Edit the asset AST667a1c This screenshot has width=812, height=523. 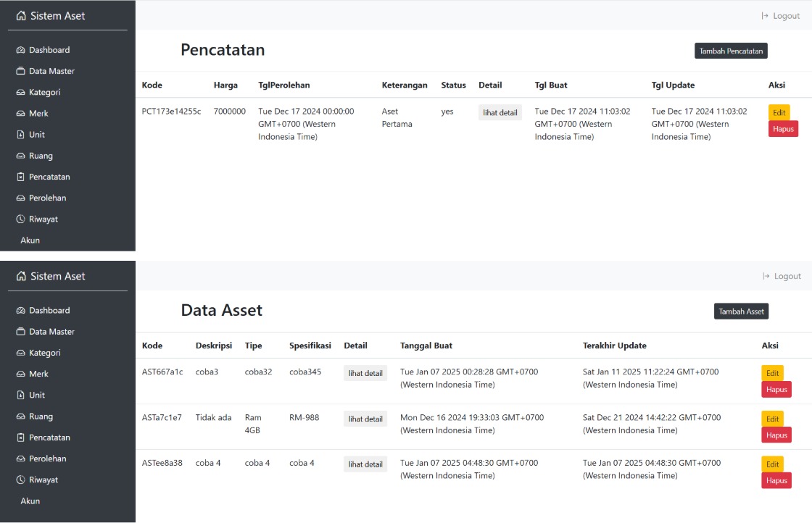[x=772, y=372]
